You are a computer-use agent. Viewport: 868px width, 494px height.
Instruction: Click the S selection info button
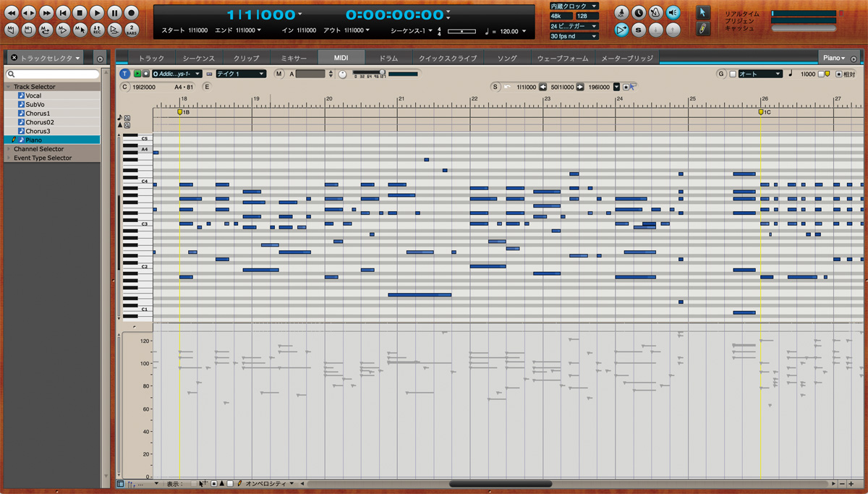pos(495,87)
